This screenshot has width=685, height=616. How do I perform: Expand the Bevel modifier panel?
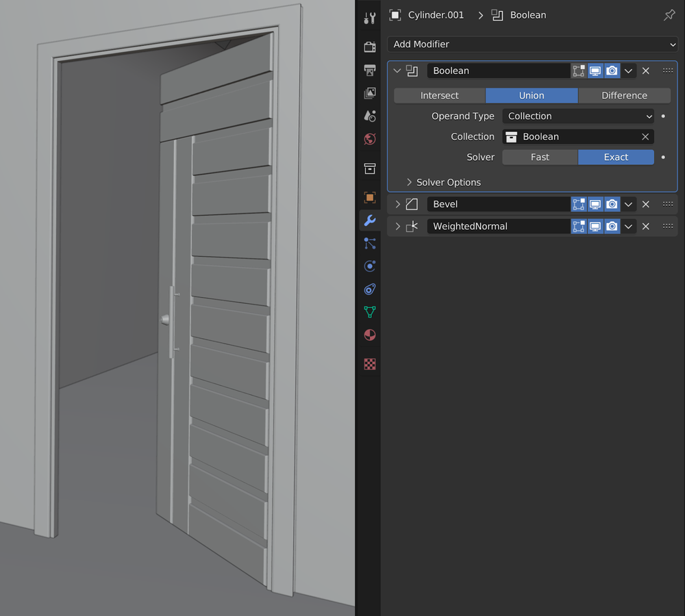pyautogui.click(x=397, y=204)
